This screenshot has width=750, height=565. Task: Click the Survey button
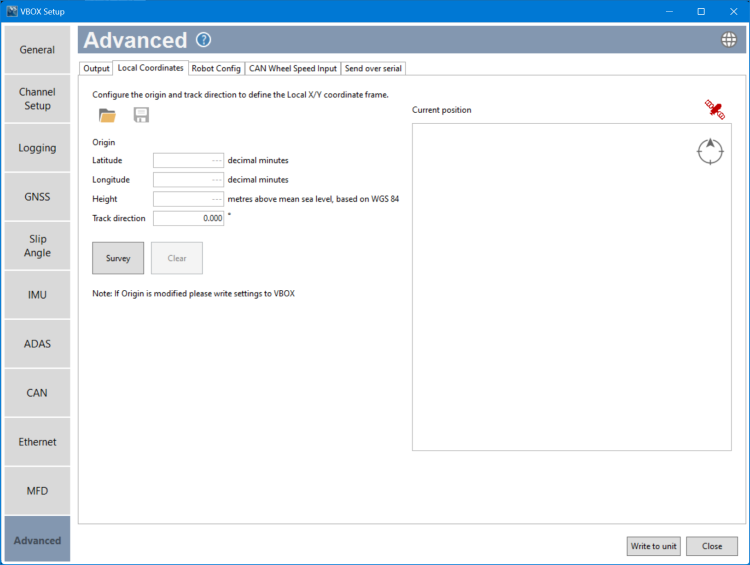118,258
